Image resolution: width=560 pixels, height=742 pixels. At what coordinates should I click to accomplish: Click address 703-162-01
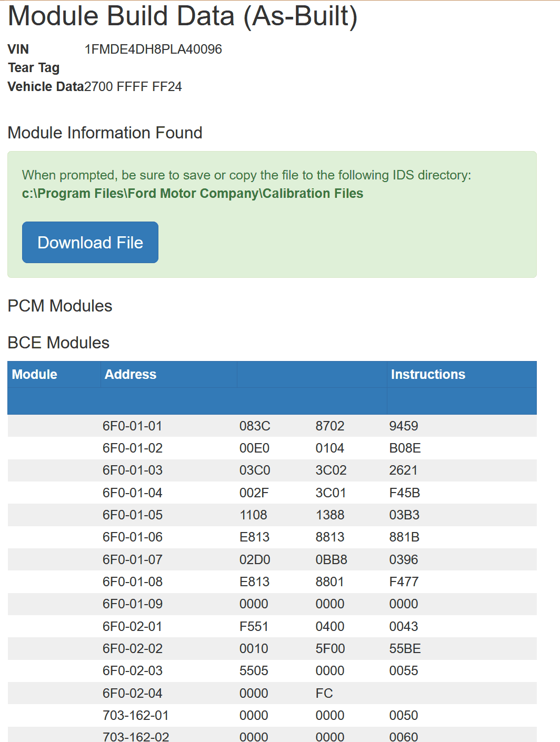point(136,716)
